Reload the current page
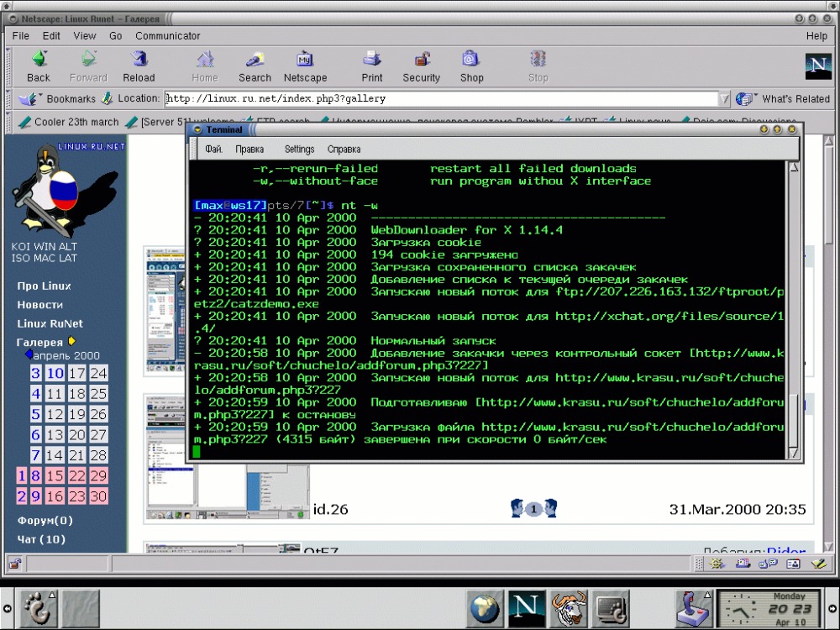Screen dimensions: 840x630 139,66
